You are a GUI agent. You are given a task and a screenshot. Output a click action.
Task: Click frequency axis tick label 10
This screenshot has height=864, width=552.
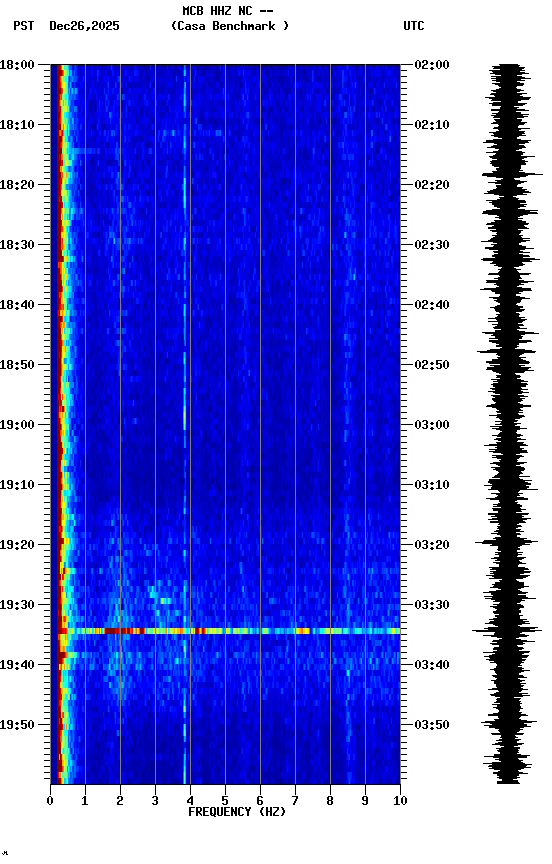click(x=400, y=801)
